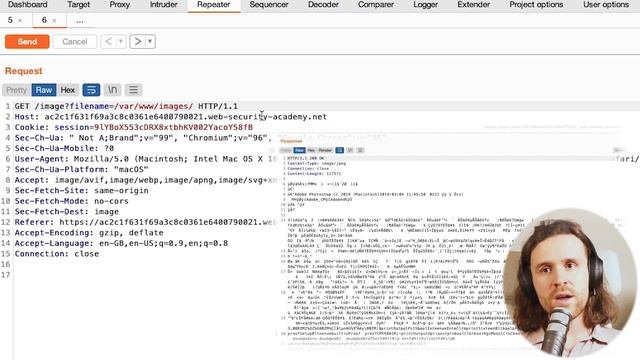Image resolution: width=640 pixels, height=360 pixels.
Task: Click the Request panel heading
Action: (24, 71)
